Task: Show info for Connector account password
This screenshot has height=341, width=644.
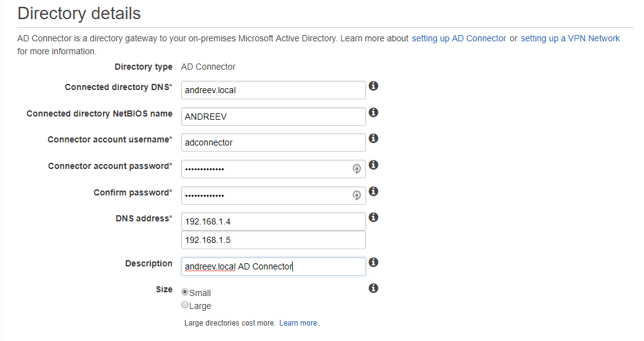Action: coord(373,165)
